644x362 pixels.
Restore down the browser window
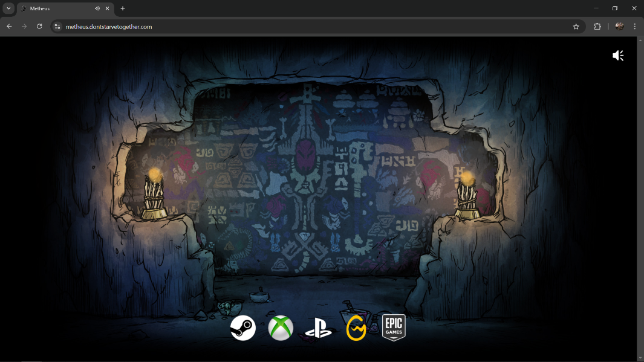[x=615, y=8]
